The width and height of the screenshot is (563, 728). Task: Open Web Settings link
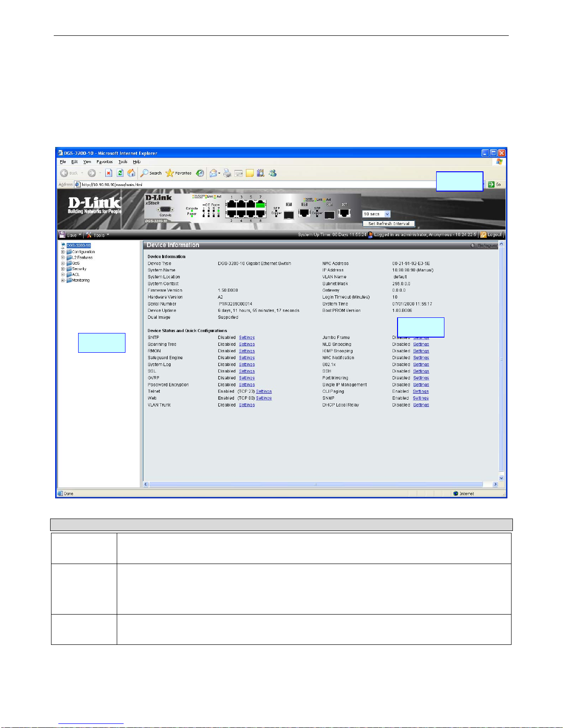(x=264, y=398)
